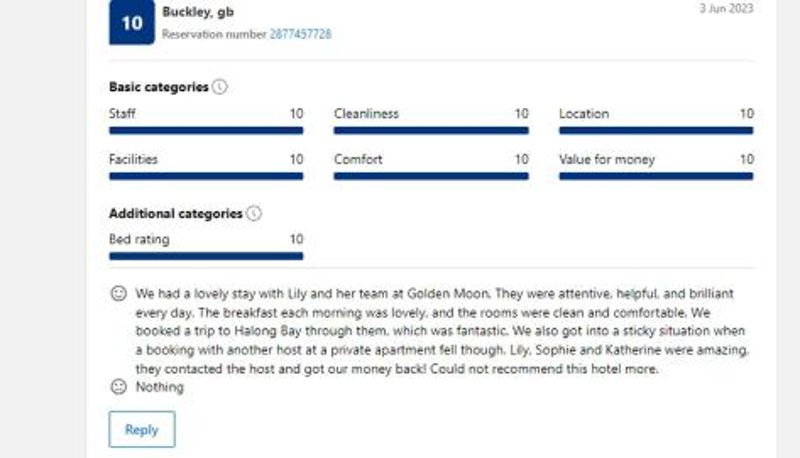This screenshot has width=800, height=458.
Task: Click the Additional categories heading
Action: tap(176, 214)
